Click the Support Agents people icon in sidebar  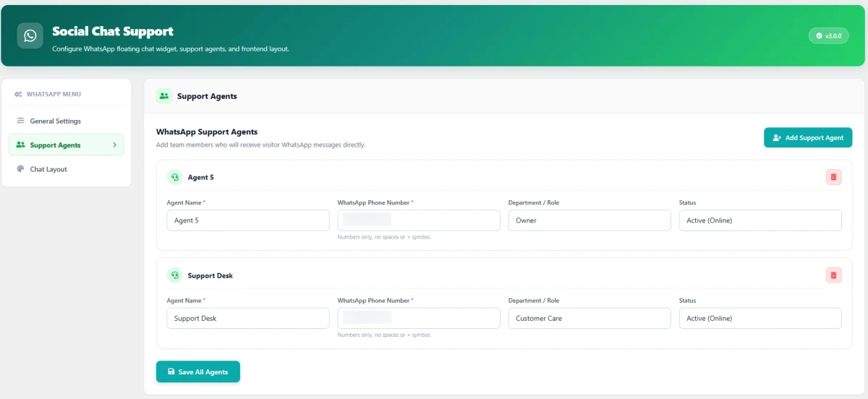point(20,145)
